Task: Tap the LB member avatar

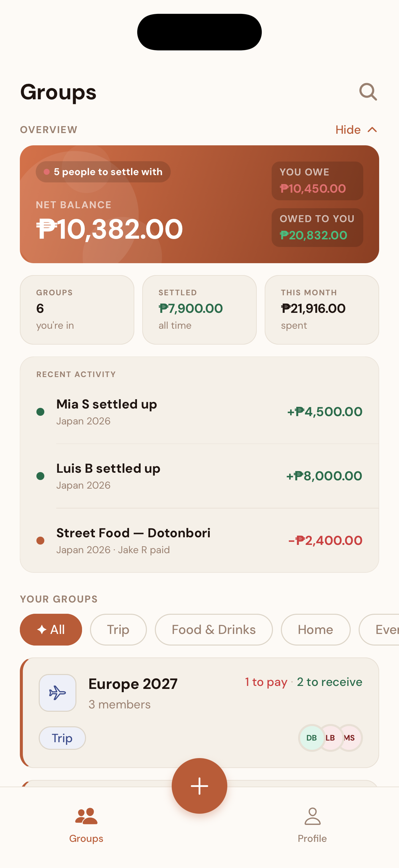Action: 331,738
